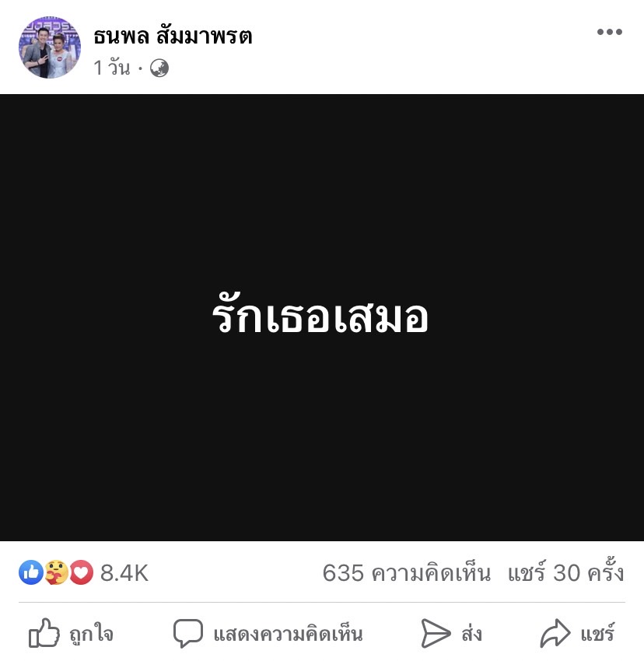Screen dimensions: 644x661
Task: Click the profile picture avatar
Action: click(x=50, y=47)
